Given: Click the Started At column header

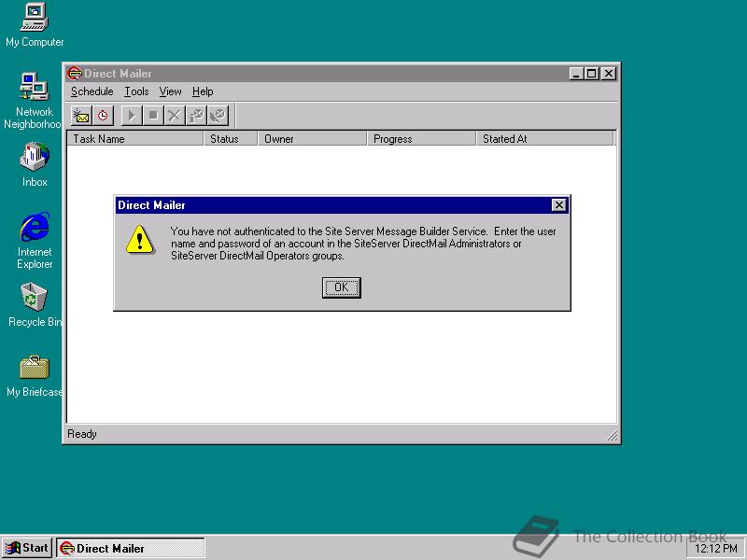Looking at the screenshot, I should (544, 138).
